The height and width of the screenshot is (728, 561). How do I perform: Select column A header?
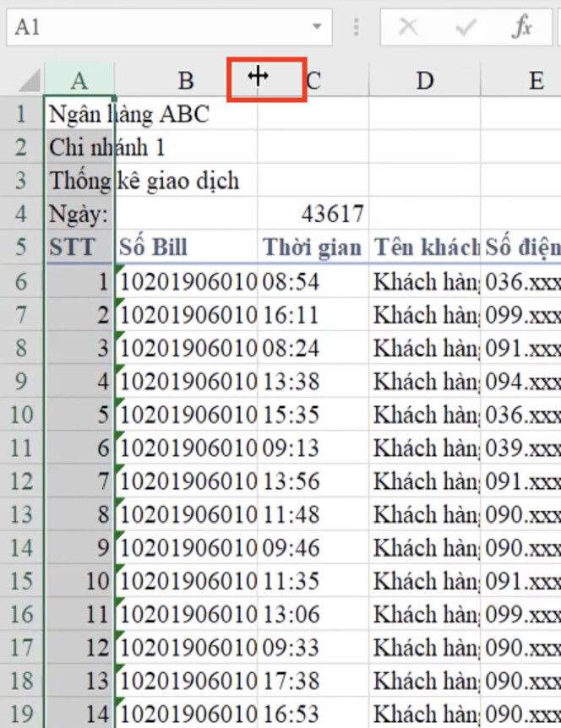(x=79, y=80)
